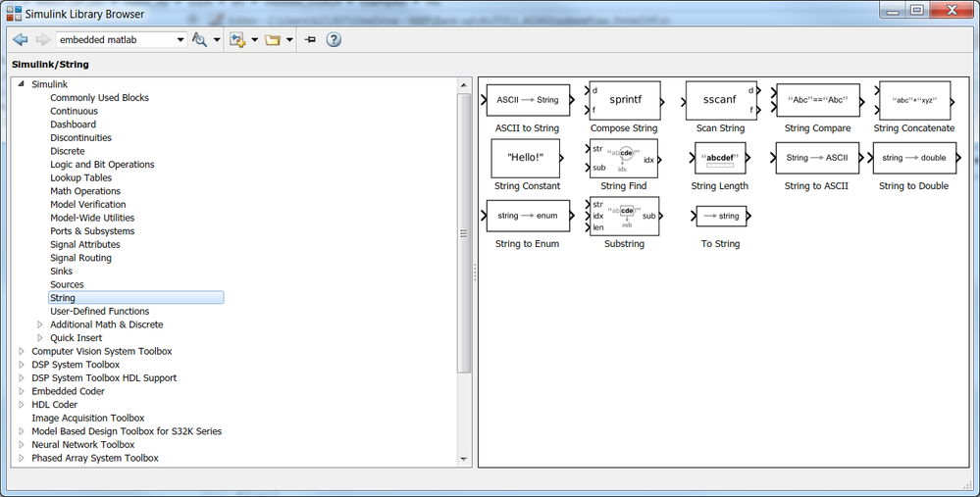The width and height of the screenshot is (980, 497).
Task: Open the Lookup Tables library
Action: tap(80, 178)
